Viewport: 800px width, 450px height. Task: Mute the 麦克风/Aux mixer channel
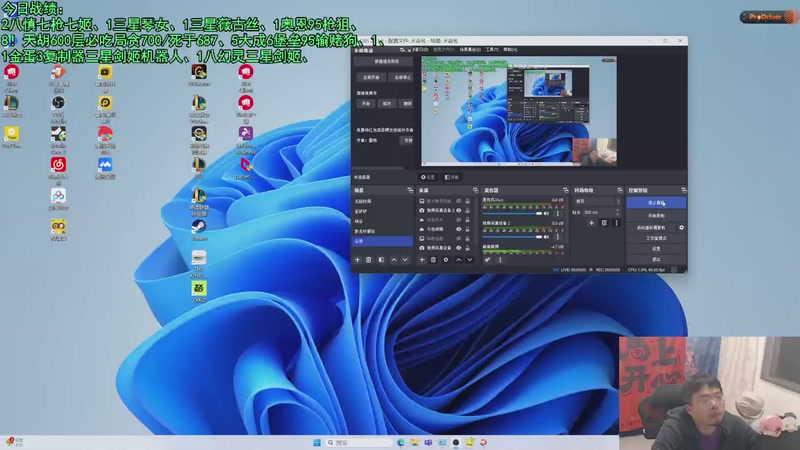[546, 213]
